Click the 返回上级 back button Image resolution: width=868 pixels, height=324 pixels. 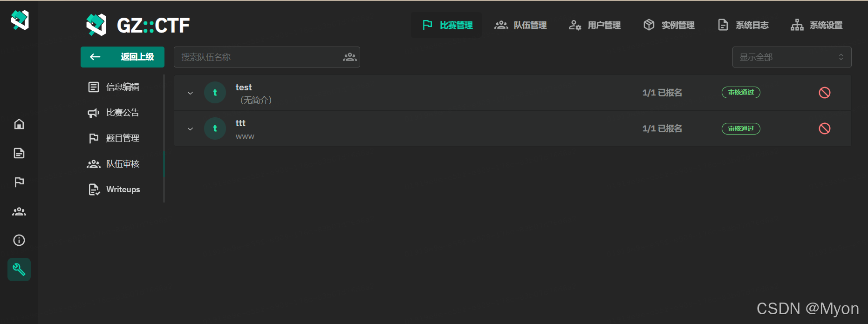point(123,57)
